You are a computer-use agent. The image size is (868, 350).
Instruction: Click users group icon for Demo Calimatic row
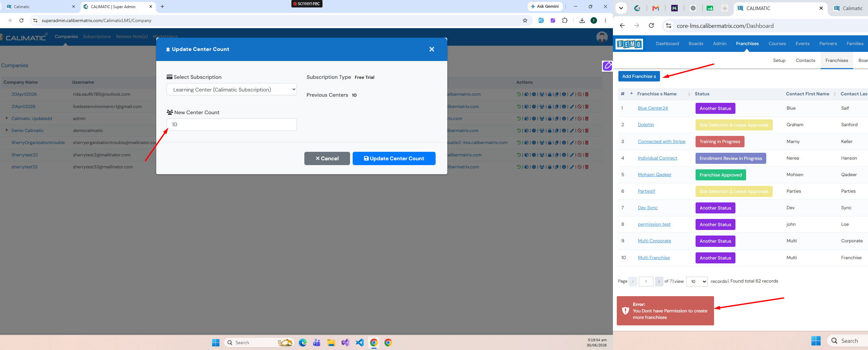(x=542, y=131)
